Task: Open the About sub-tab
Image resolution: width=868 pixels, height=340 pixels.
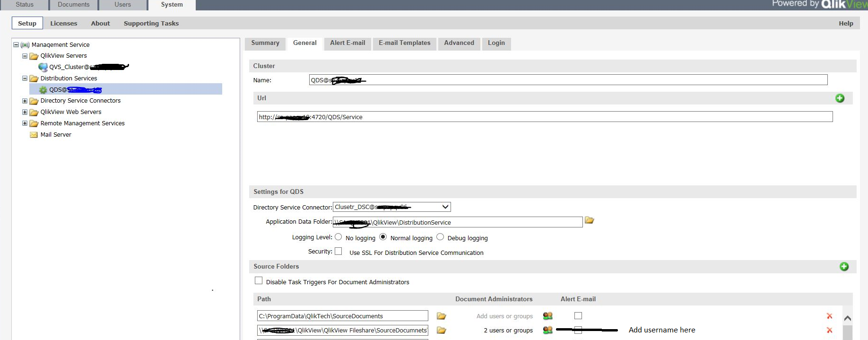Action: (100, 23)
